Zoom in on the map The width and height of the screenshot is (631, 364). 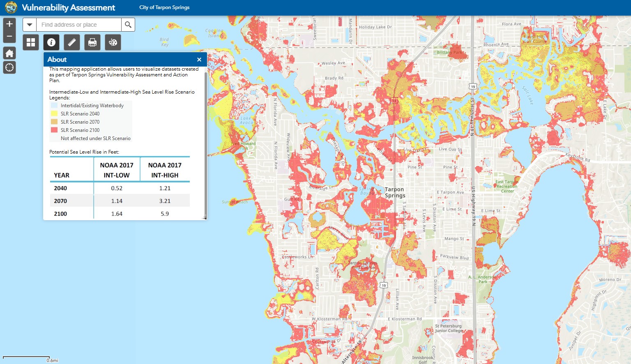(9, 24)
